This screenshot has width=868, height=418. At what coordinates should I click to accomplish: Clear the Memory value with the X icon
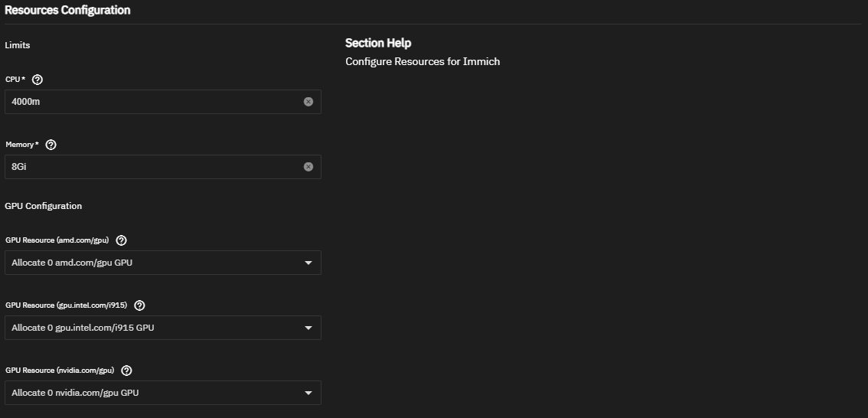(308, 167)
